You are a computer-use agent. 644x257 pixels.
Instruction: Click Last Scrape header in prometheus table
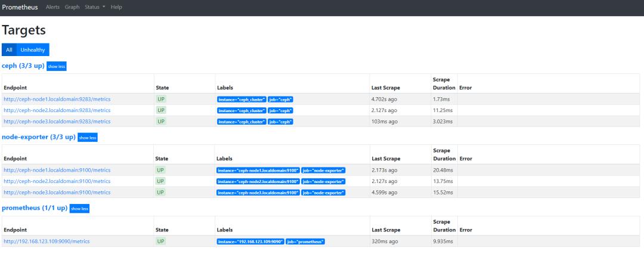click(x=386, y=230)
